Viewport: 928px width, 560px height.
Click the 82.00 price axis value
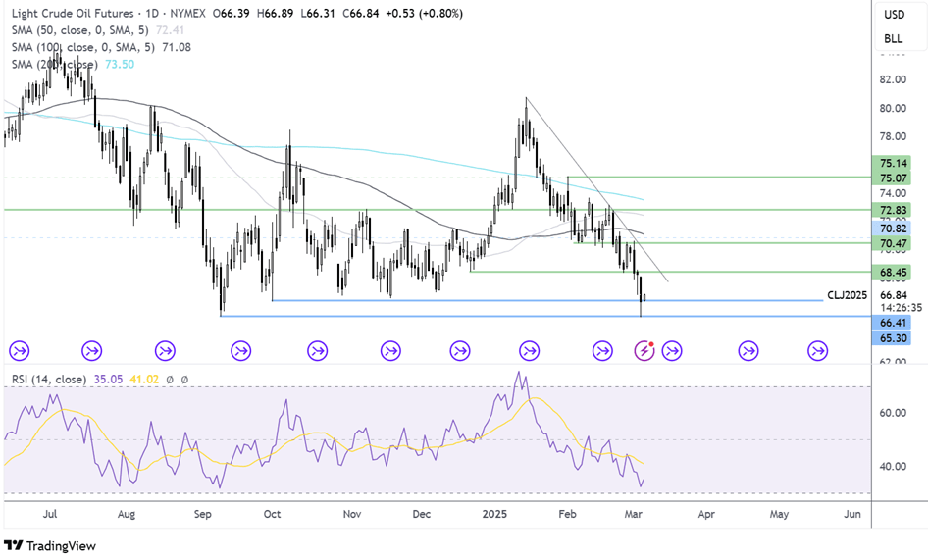click(893, 79)
